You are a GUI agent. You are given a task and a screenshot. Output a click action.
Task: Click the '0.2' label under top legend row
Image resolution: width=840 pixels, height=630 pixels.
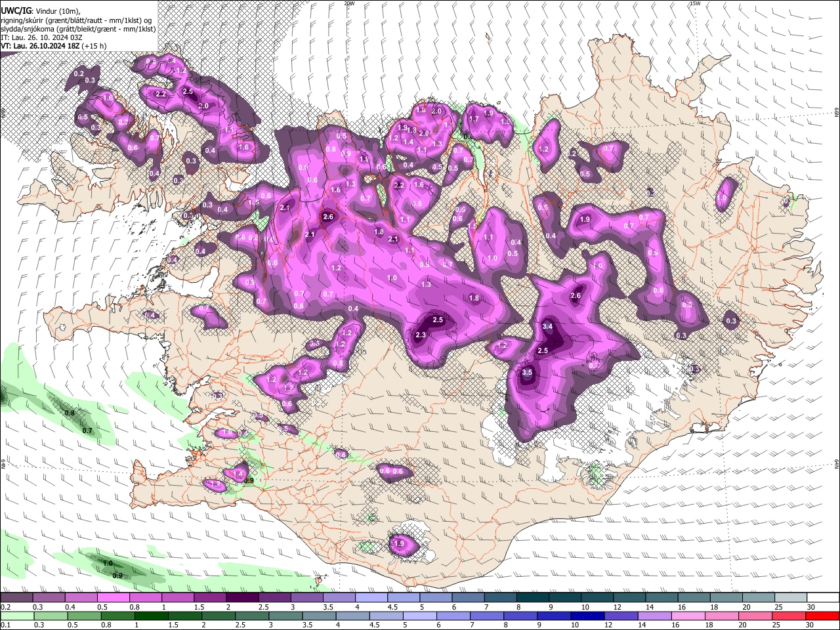click(x=5, y=608)
